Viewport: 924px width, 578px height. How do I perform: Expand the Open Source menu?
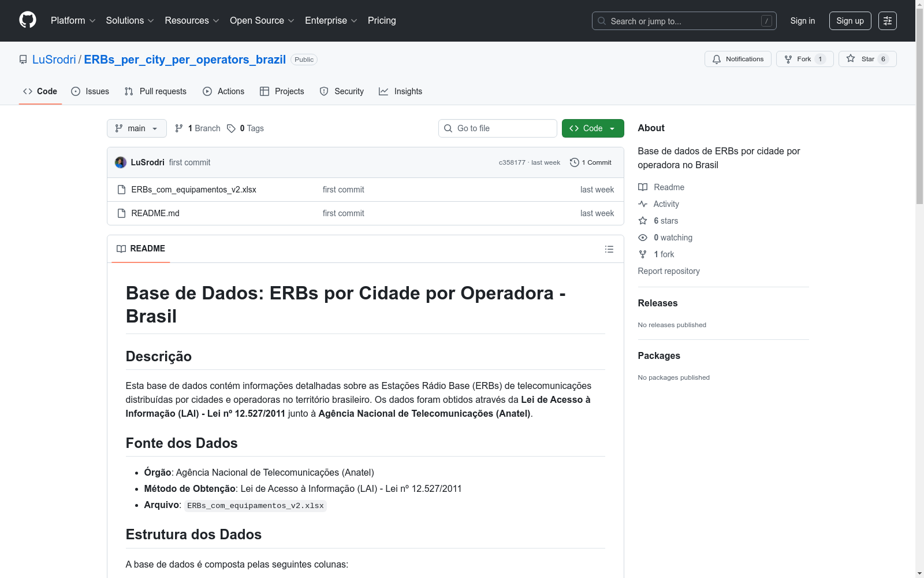point(262,20)
